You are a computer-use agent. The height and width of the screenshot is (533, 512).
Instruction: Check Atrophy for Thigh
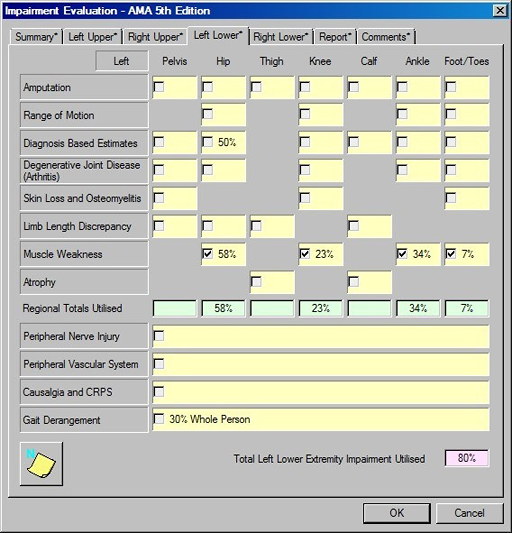(x=256, y=281)
